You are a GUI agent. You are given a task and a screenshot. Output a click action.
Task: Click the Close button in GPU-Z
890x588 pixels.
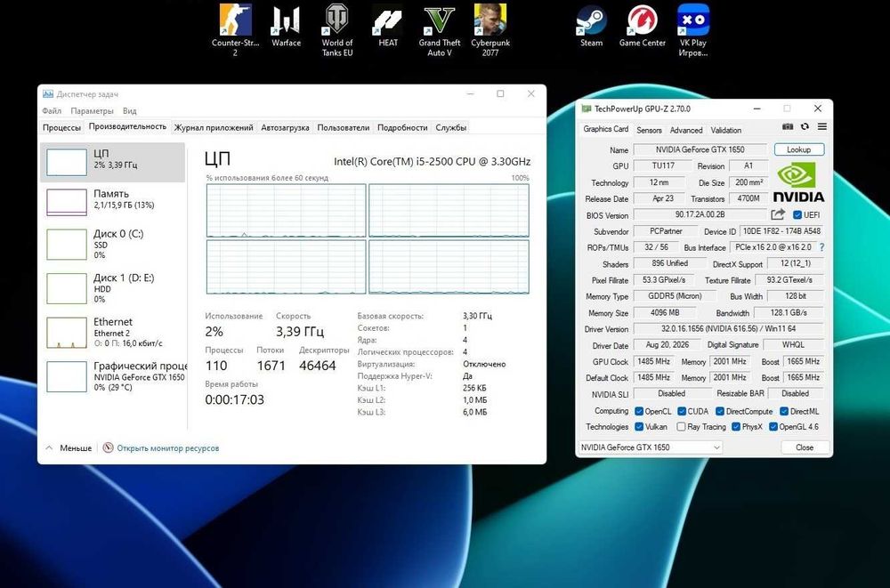pyautogui.click(x=805, y=447)
